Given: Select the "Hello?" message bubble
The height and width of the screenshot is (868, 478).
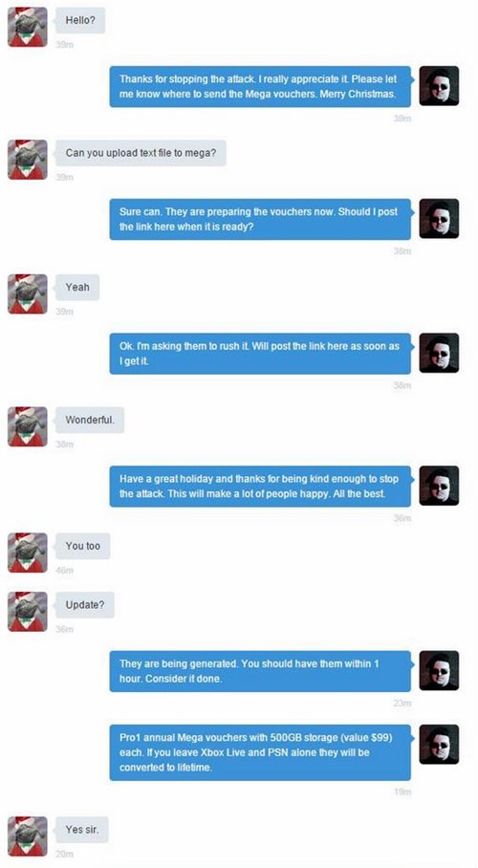Looking at the screenshot, I should [80, 20].
